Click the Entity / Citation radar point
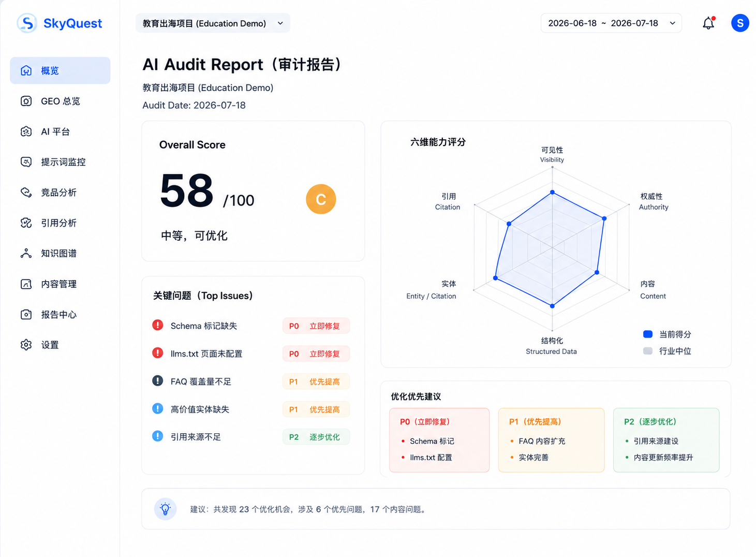This screenshot has height=557, width=756. pos(496,278)
